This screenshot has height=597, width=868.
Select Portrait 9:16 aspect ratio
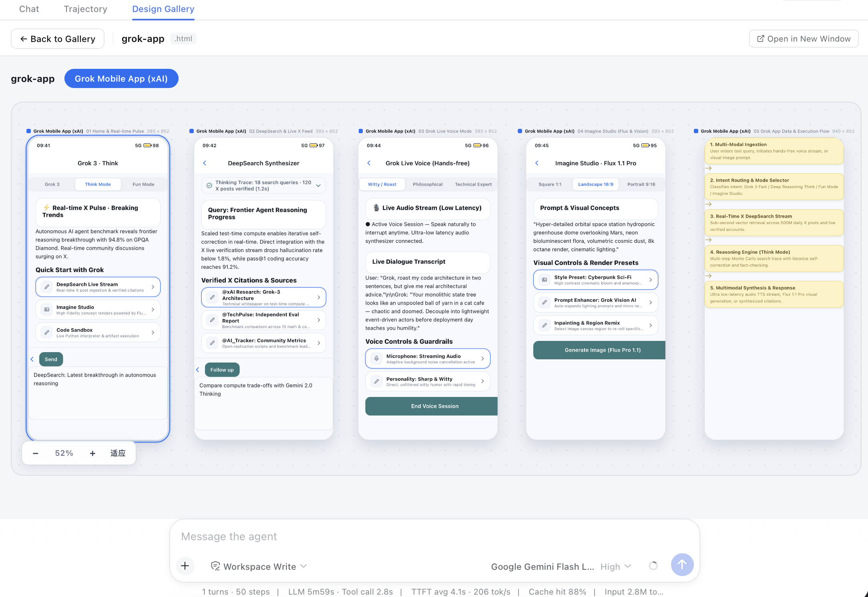click(x=641, y=184)
